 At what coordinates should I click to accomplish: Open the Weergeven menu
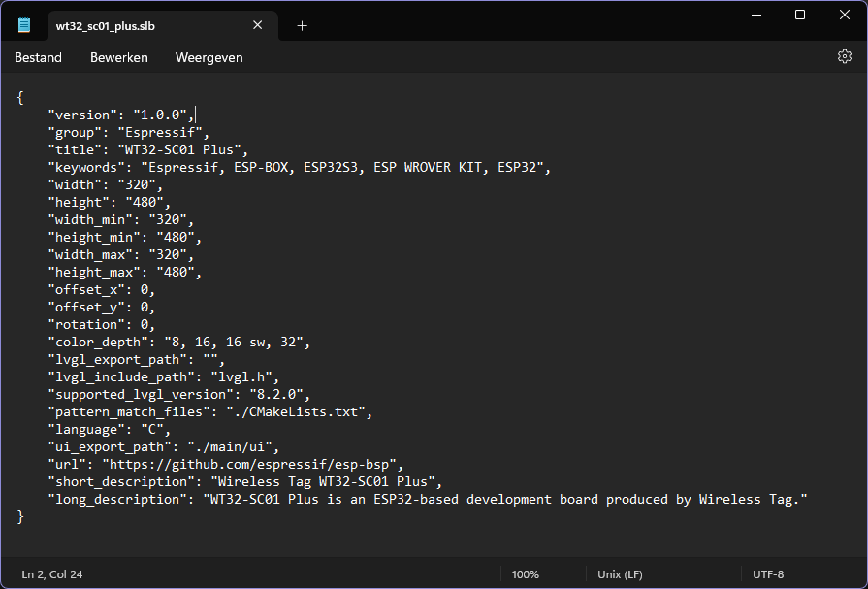coord(209,57)
